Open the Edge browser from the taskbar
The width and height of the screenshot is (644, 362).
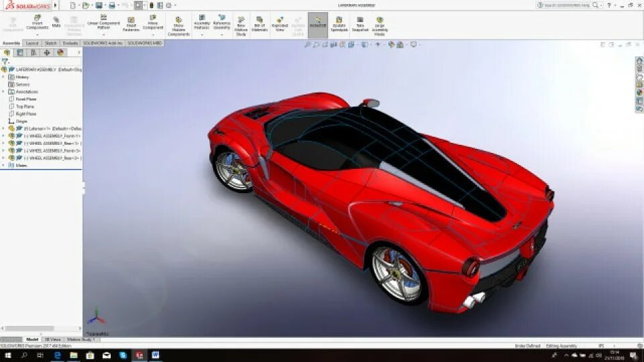click(57, 355)
